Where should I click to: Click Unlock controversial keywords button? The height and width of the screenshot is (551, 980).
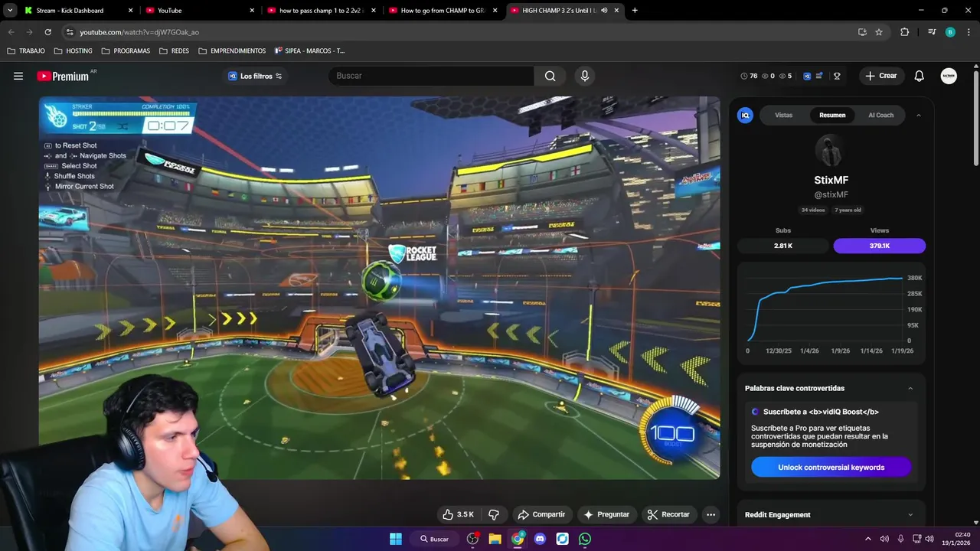click(831, 467)
